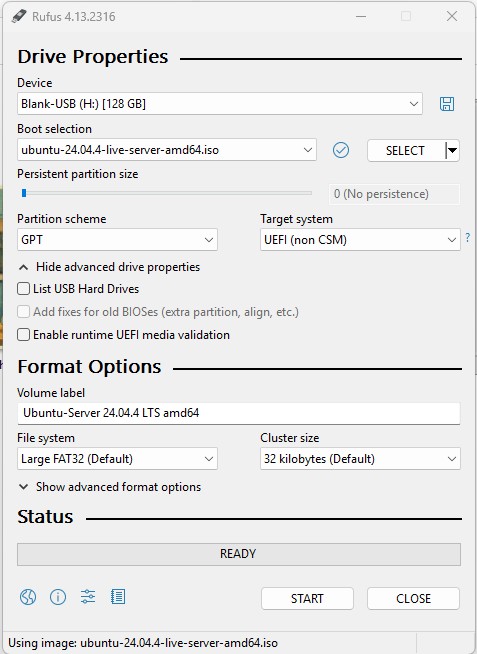Click the SELECT button for ISO
The width and height of the screenshot is (477, 654).
pyautogui.click(x=406, y=150)
